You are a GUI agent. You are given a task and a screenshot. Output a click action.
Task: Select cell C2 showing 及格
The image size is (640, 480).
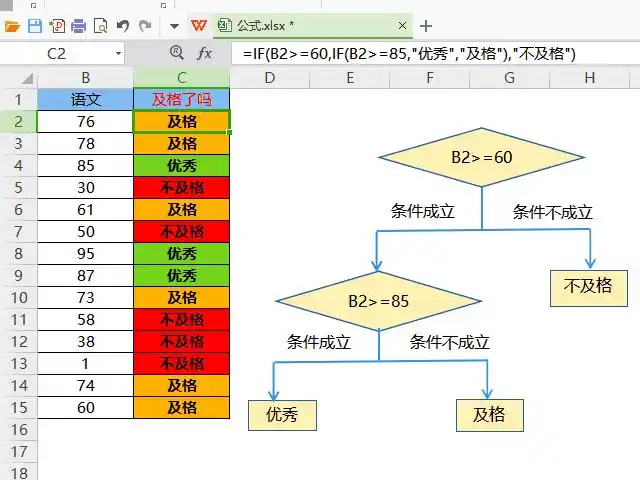click(x=182, y=121)
